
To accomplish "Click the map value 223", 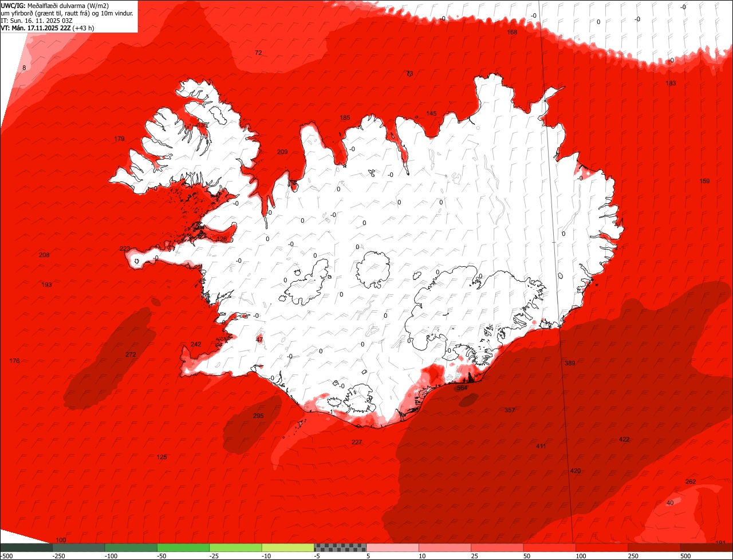I will click(125, 249).
